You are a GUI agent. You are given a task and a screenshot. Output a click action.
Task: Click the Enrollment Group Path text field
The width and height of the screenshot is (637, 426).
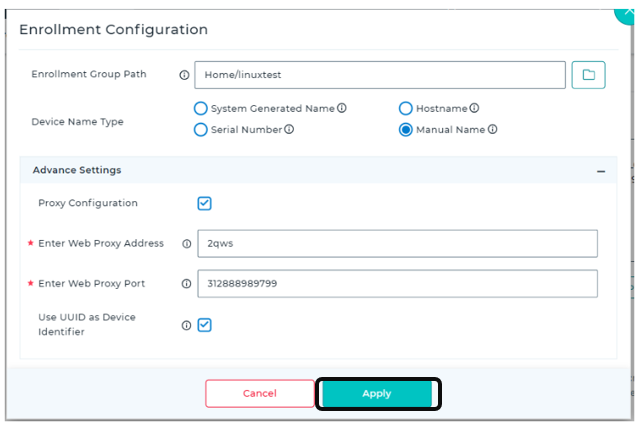click(x=380, y=75)
